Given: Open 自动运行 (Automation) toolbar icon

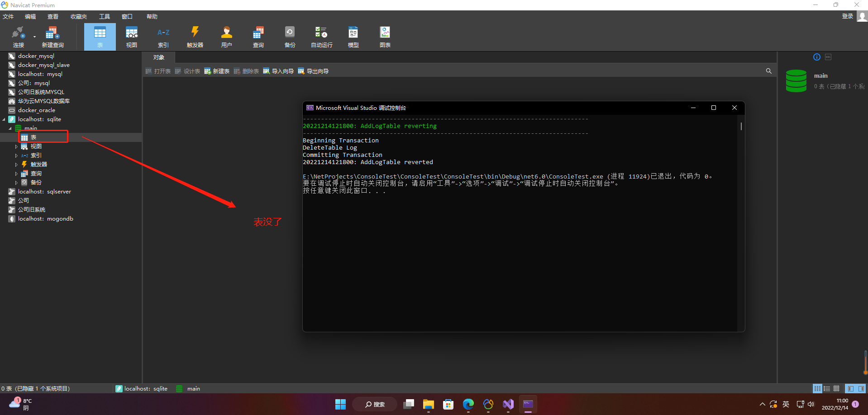Looking at the screenshot, I should [x=322, y=37].
